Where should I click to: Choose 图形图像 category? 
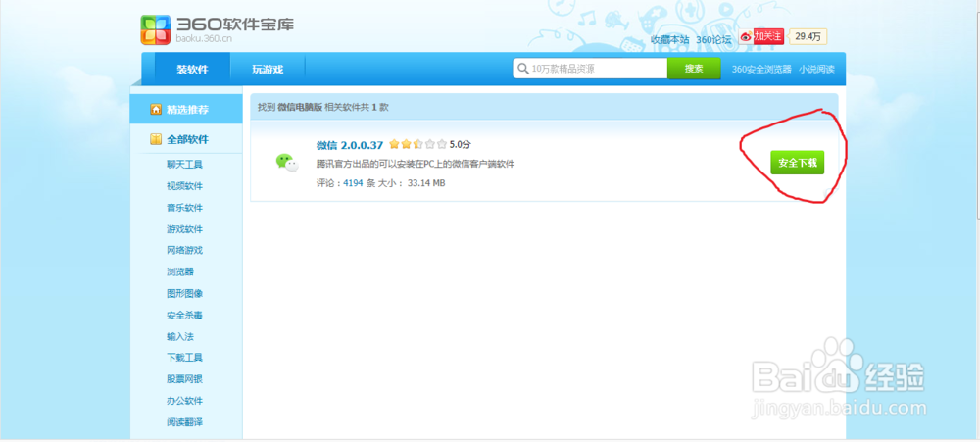click(184, 293)
